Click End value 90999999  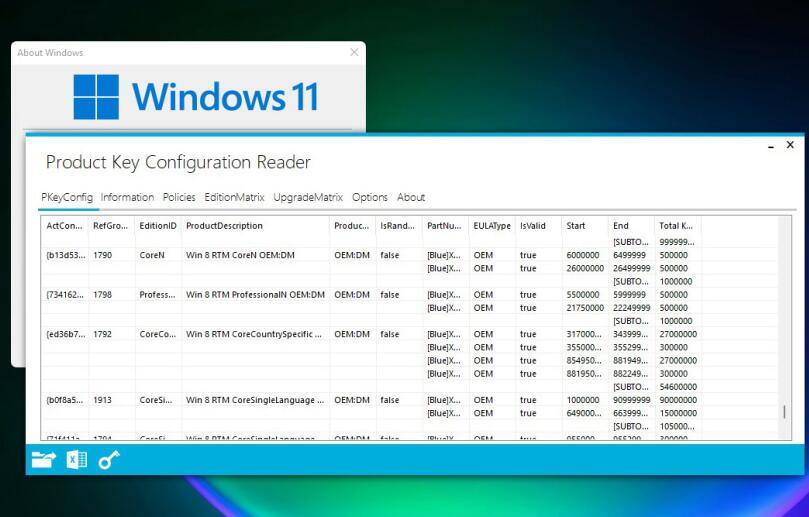631,400
